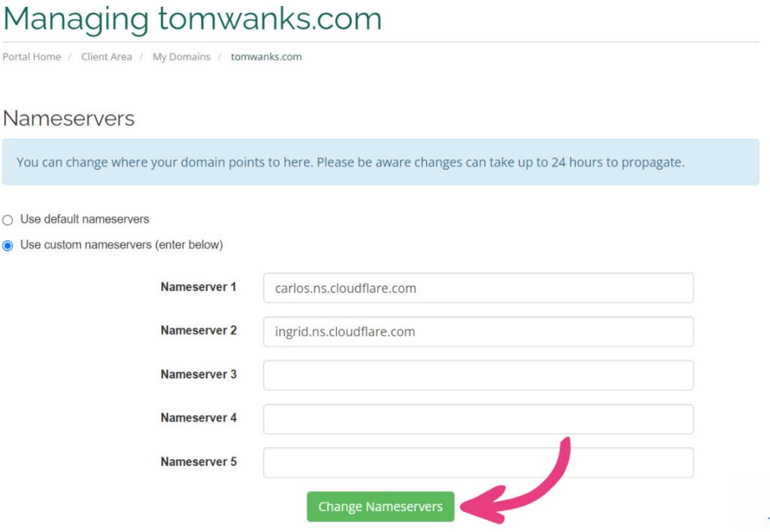Focus the empty Nameserver 3 field
The width and height of the screenshot is (770, 532).
tap(477, 374)
